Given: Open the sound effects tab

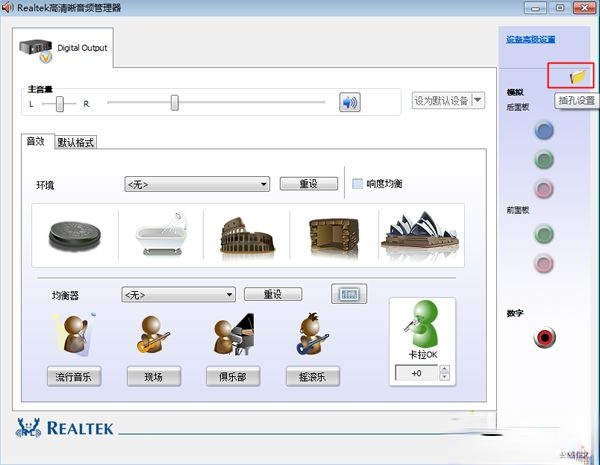Looking at the screenshot, I should (x=36, y=141).
